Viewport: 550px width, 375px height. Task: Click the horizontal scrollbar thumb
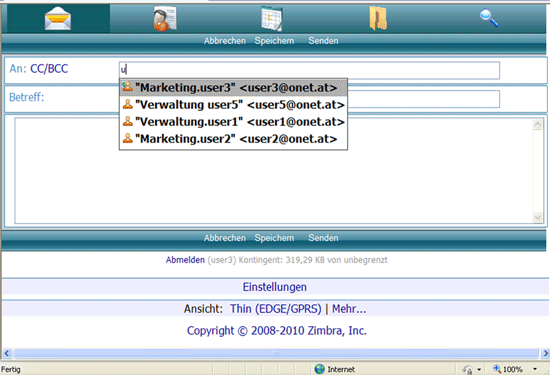(x=276, y=353)
